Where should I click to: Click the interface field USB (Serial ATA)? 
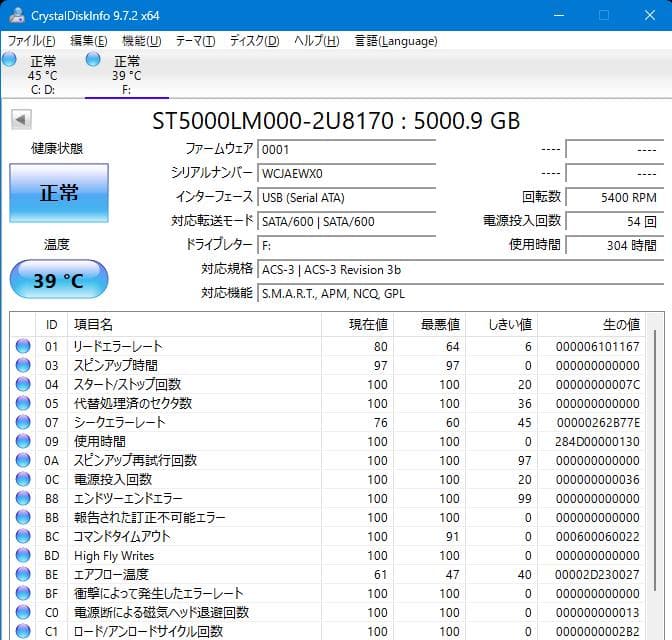click(347, 197)
